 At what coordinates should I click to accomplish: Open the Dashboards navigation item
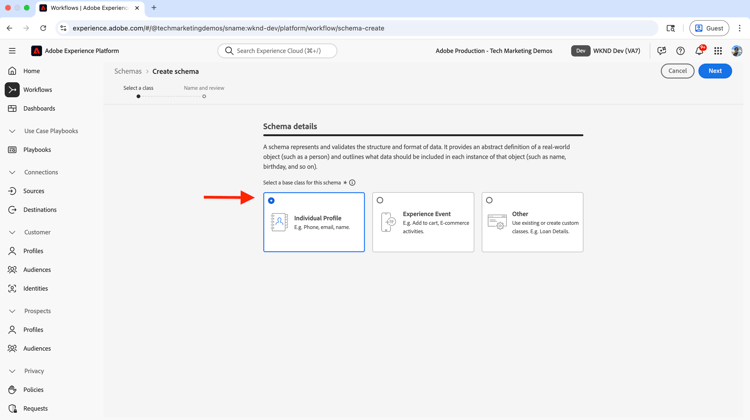pos(39,109)
